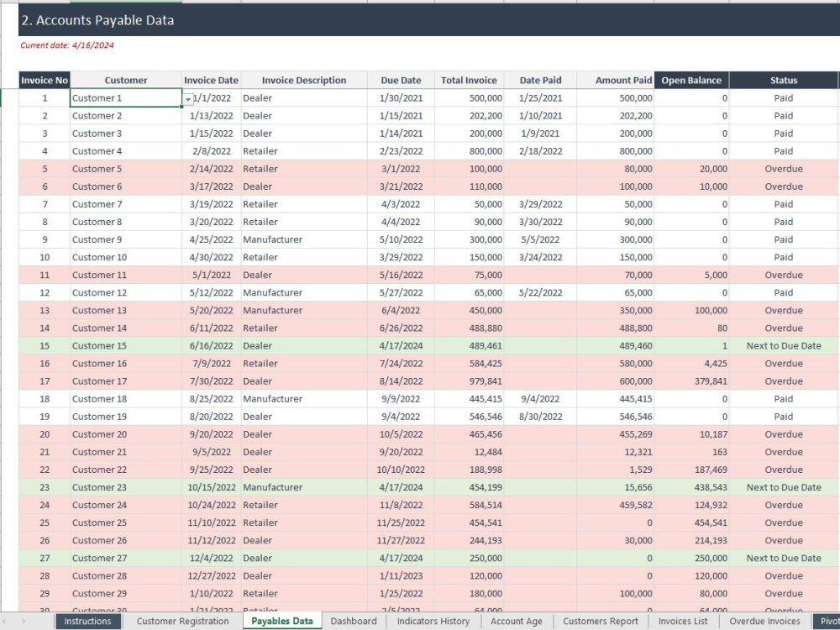This screenshot has height=630, width=840.
Task: Select the 488,880 total invoice cell
Action: click(x=469, y=328)
